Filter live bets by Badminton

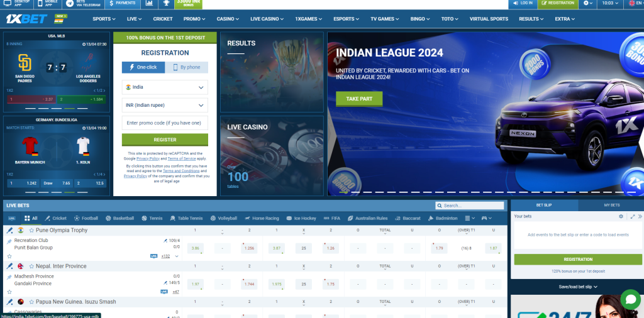pyautogui.click(x=443, y=218)
